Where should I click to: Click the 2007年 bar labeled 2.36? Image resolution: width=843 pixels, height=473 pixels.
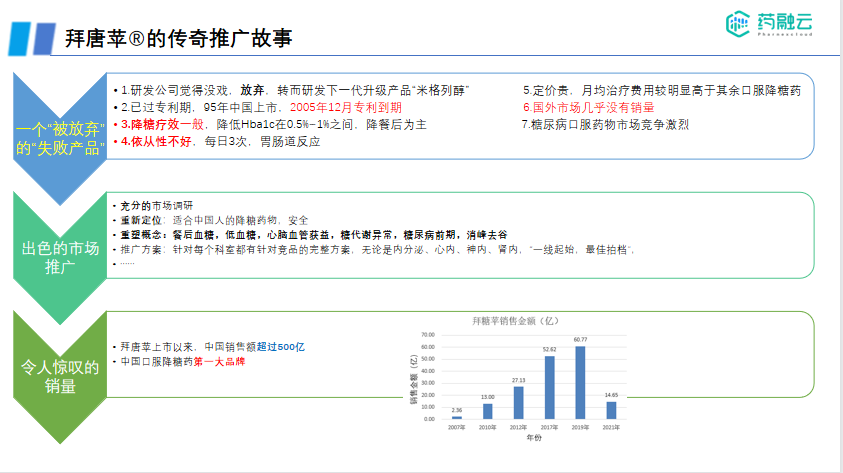point(457,418)
